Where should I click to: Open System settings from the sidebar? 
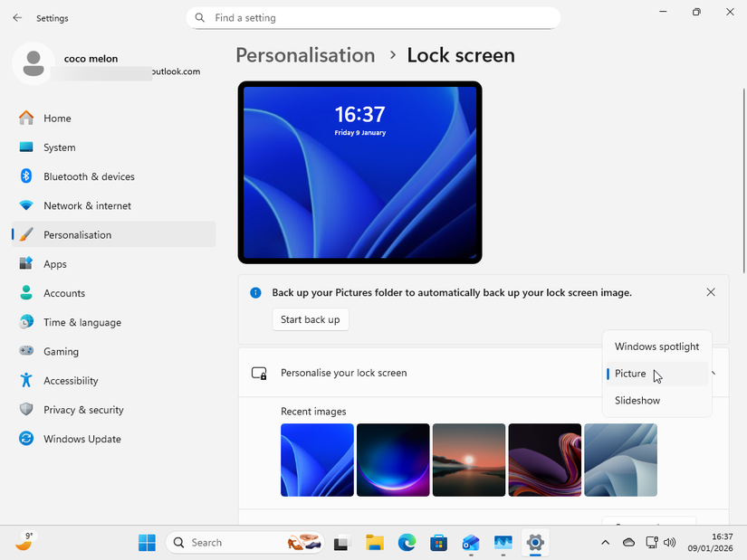coord(61,147)
